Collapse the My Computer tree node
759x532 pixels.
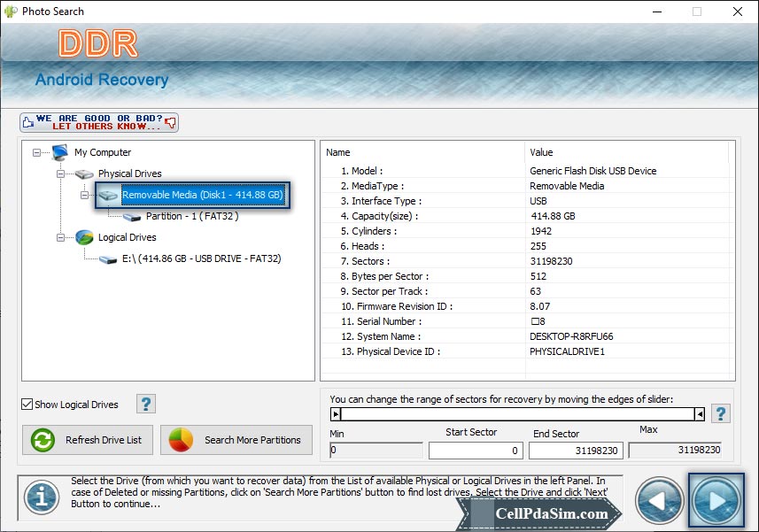coord(37,153)
